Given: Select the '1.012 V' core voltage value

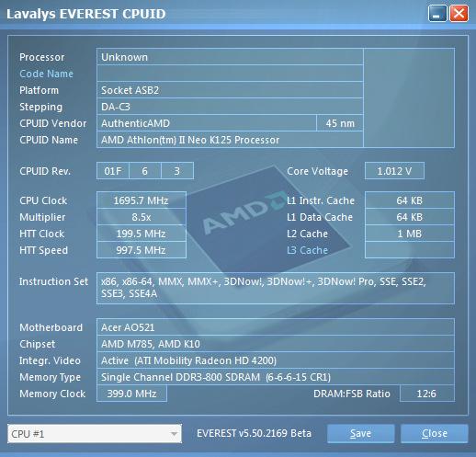Looking at the screenshot, I should 394,171.
